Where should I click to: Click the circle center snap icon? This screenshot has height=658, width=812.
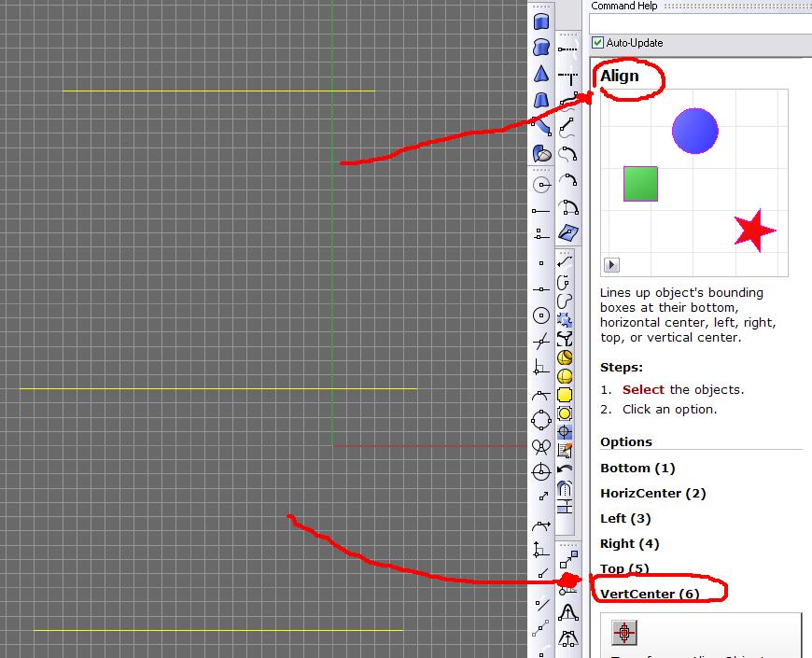click(x=541, y=315)
